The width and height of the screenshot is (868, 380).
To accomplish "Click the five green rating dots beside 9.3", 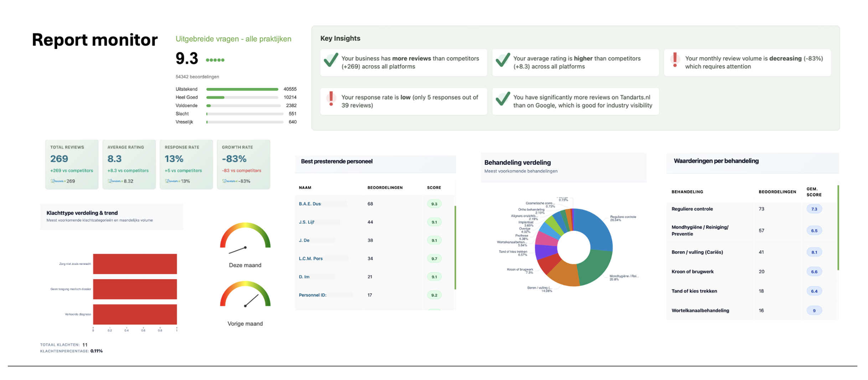I will 215,60.
